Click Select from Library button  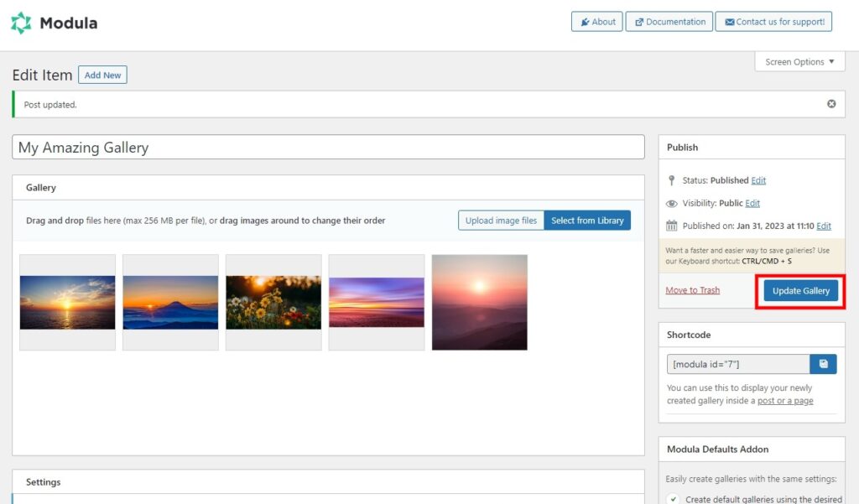(x=587, y=221)
